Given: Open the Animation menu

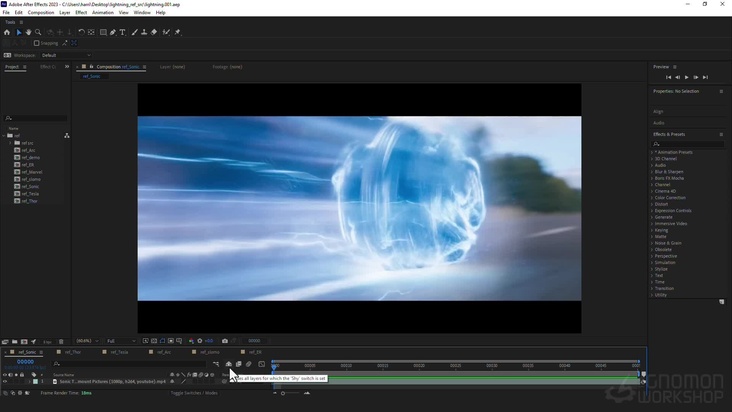Looking at the screenshot, I should click(102, 13).
